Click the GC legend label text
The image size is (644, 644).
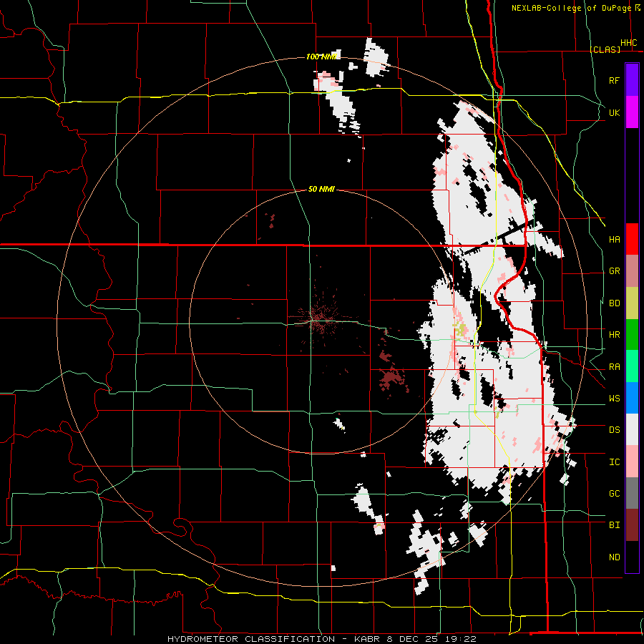click(x=614, y=494)
